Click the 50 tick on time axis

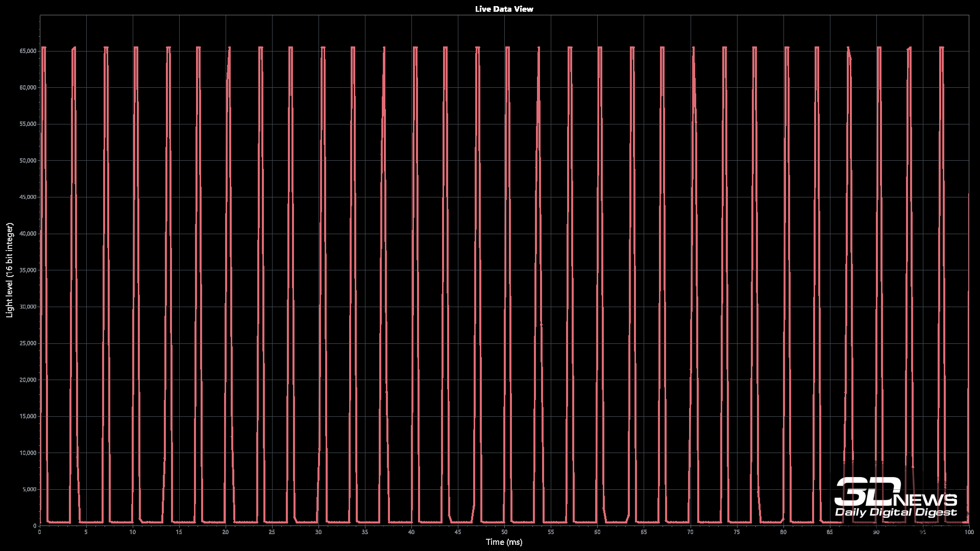point(504,532)
